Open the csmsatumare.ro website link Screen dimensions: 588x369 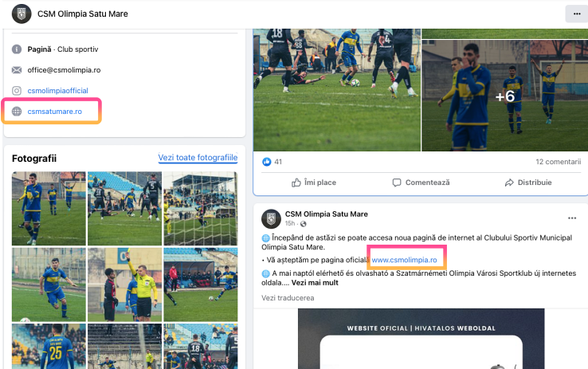click(55, 112)
